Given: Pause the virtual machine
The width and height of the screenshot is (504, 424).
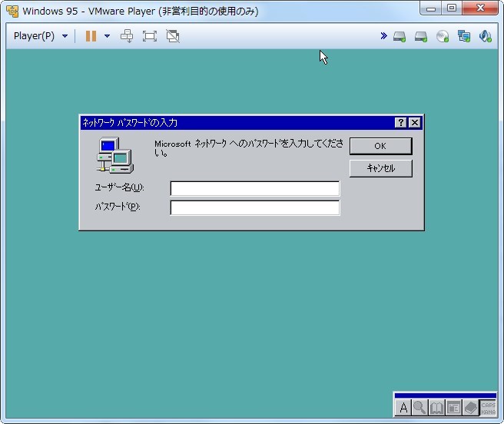Looking at the screenshot, I should pyautogui.click(x=91, y=36).
